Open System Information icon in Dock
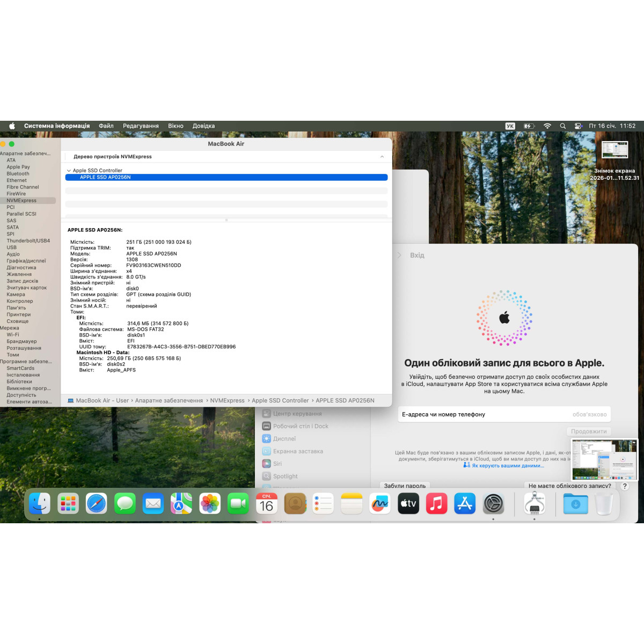This screenshot has height=644, width=644. (535, 503)
